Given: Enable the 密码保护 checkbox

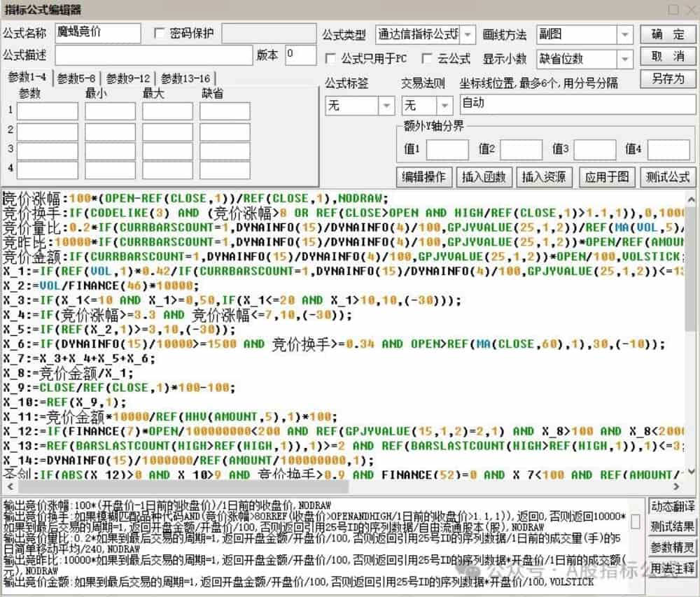Looking at the screenshot, I should tap(159, 34).
